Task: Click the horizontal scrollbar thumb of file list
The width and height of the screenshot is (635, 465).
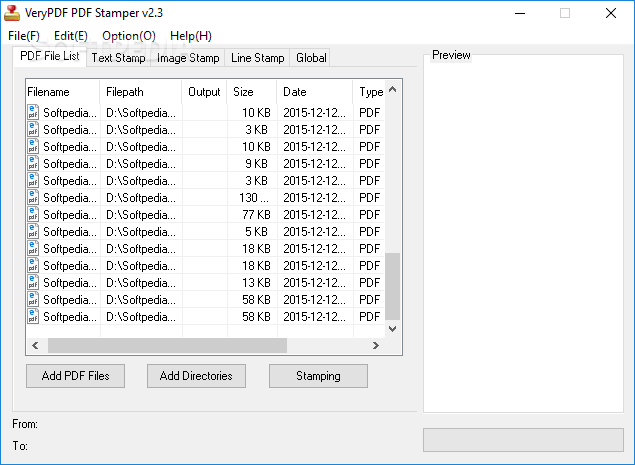Action: [x=167, y=345]
